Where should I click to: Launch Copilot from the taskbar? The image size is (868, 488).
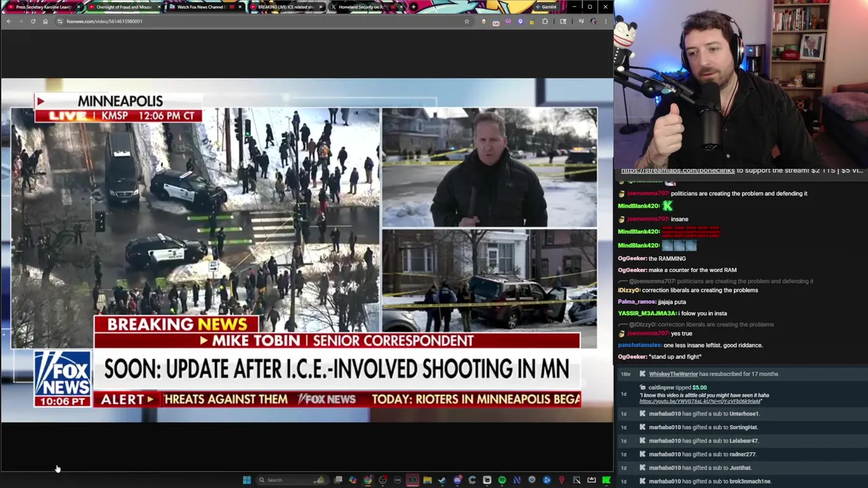(x=353, y=480)
